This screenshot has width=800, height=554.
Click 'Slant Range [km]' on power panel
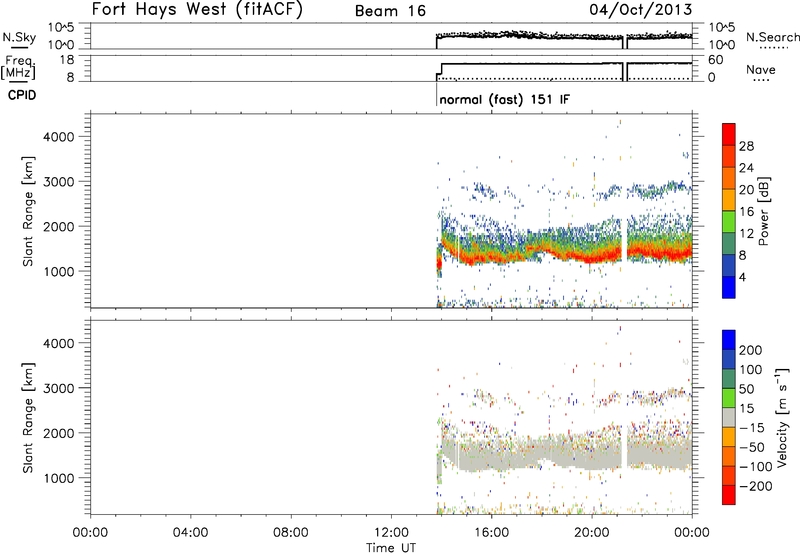click(x=28, y=211)
